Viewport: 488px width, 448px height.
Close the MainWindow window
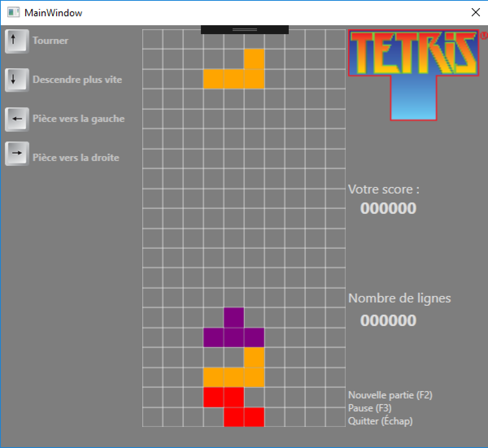pyautogui.click(x=475, y=13)
